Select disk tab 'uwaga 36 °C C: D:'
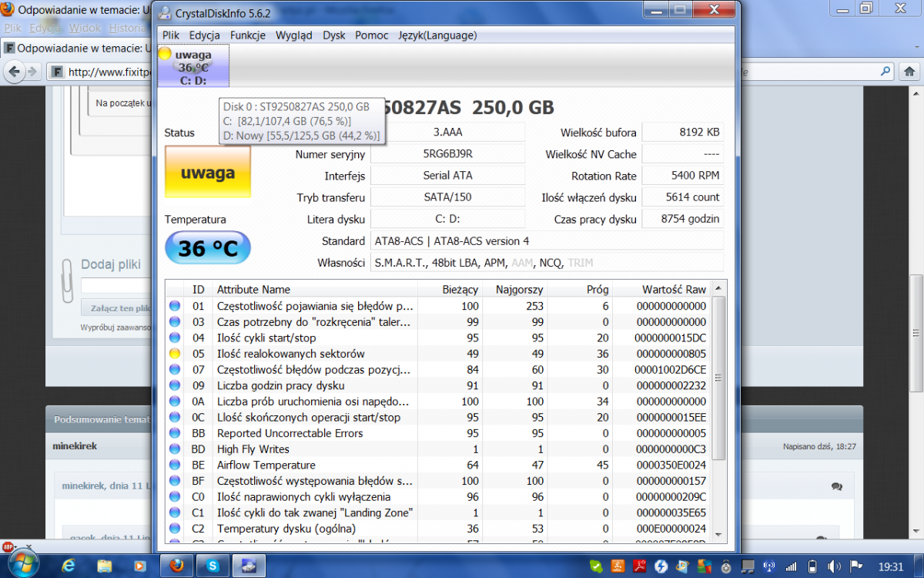Viewport: 924px width, 578px height. coord(193,66)
